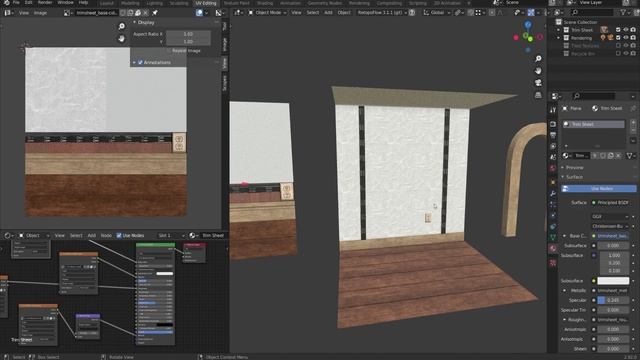Screen dimensions: 640x360
Task: Open the Texture properties tab icon
Action: [553, 263]
